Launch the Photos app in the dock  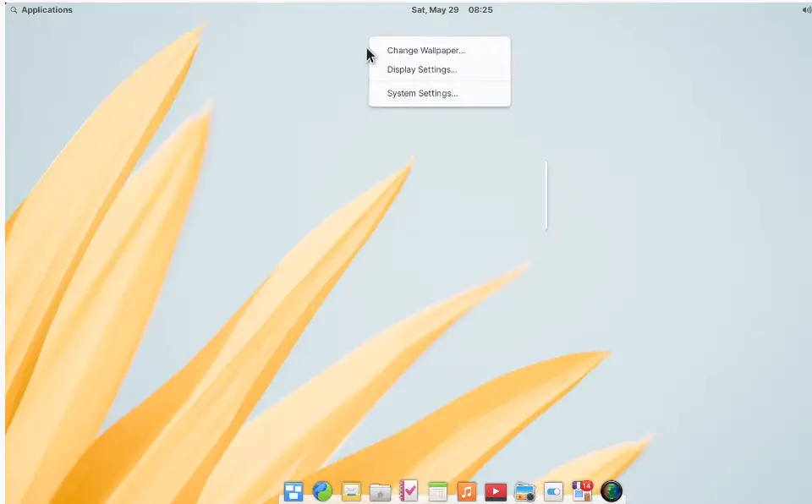(x=524, y=491)
